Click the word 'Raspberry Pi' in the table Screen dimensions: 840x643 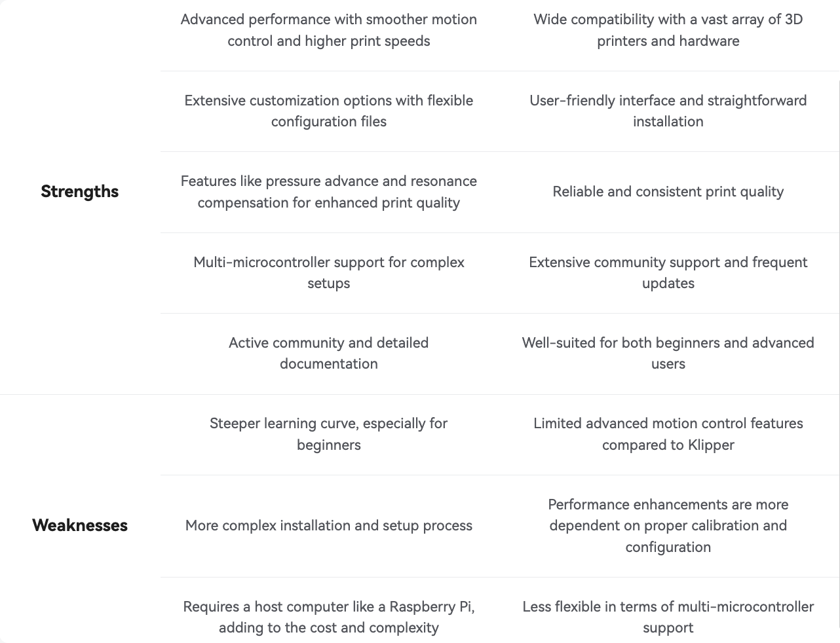(x=432, y=606)
